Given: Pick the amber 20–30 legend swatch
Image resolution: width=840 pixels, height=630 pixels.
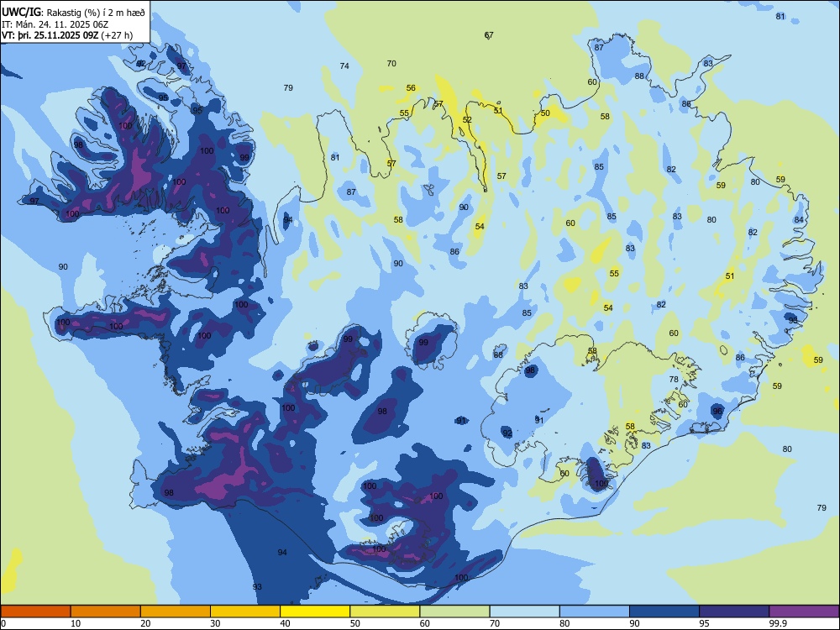Looking at the screenshot, I should 176,612.
